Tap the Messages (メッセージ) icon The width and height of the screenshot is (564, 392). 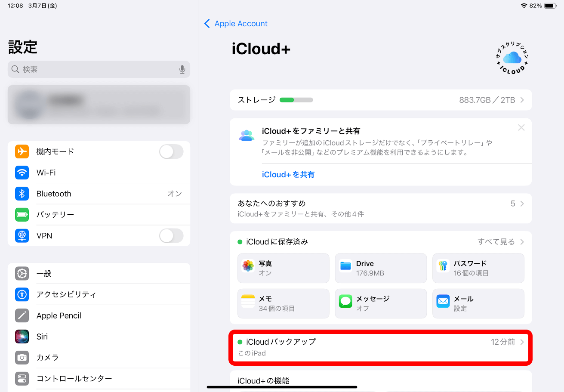[345, 301]
